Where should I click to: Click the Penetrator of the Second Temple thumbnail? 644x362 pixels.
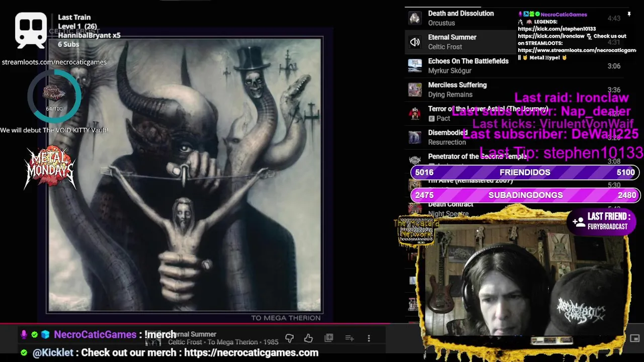click(x=415, y=160)
